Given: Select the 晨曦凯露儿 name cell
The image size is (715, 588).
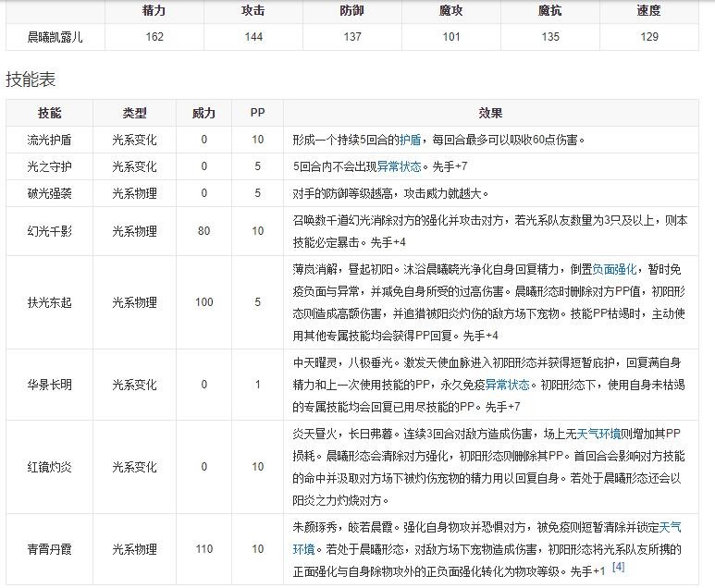Looking at the screenshot, I should click(55, 37).
